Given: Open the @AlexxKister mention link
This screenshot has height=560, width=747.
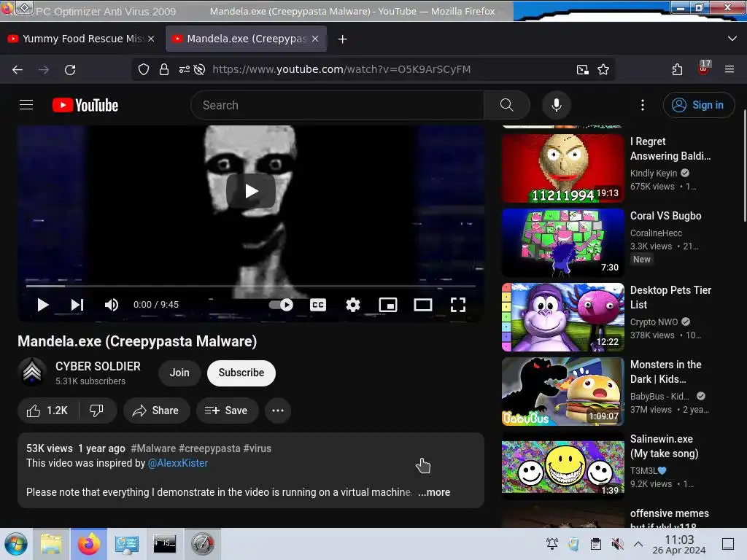Looking at the screenshot, I should pos(178,463).
